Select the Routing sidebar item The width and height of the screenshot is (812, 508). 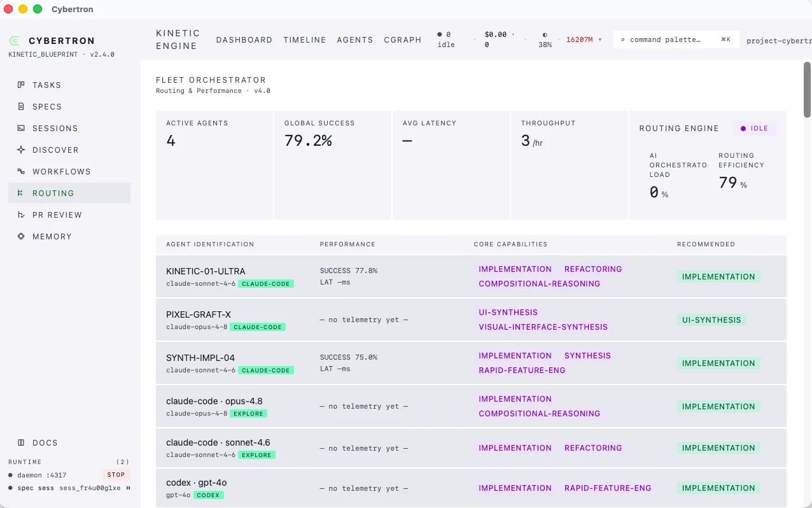click(69, 193)
